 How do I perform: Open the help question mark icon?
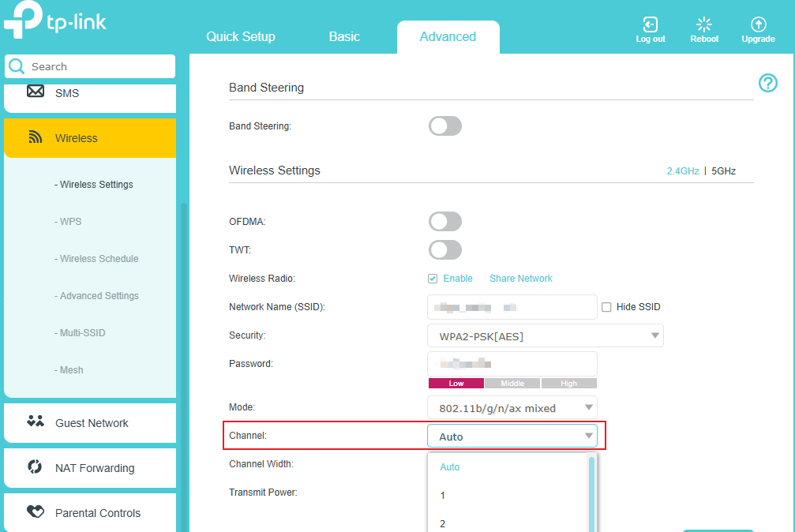click(767, 83)
